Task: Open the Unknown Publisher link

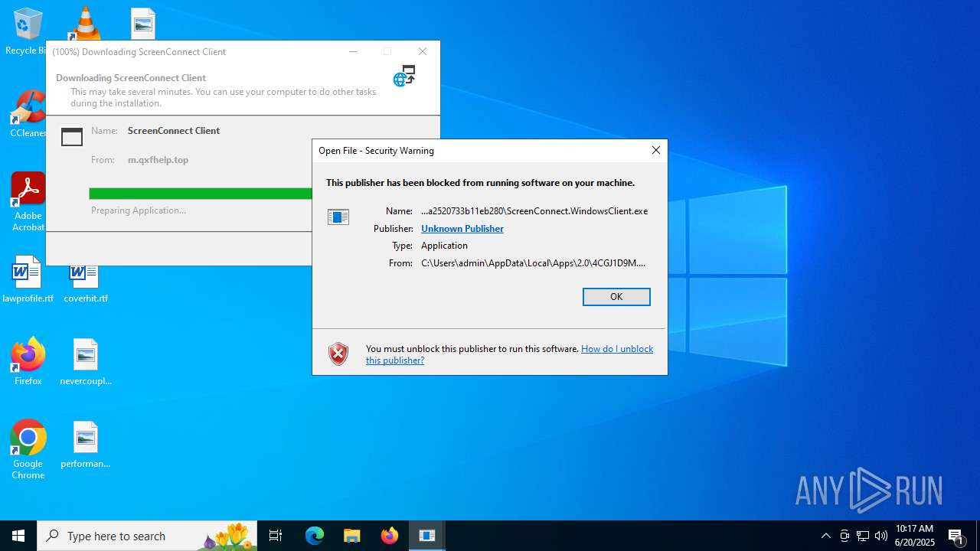Action: (462, 229)
